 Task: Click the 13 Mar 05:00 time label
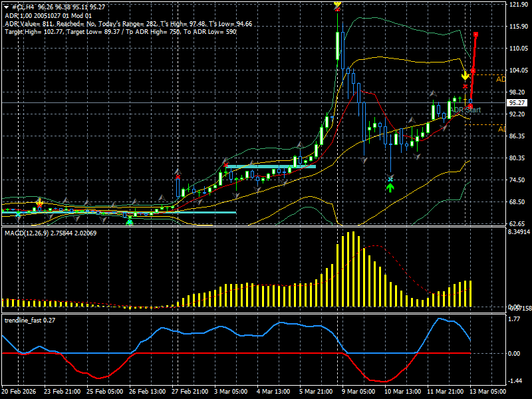[488, 391]
